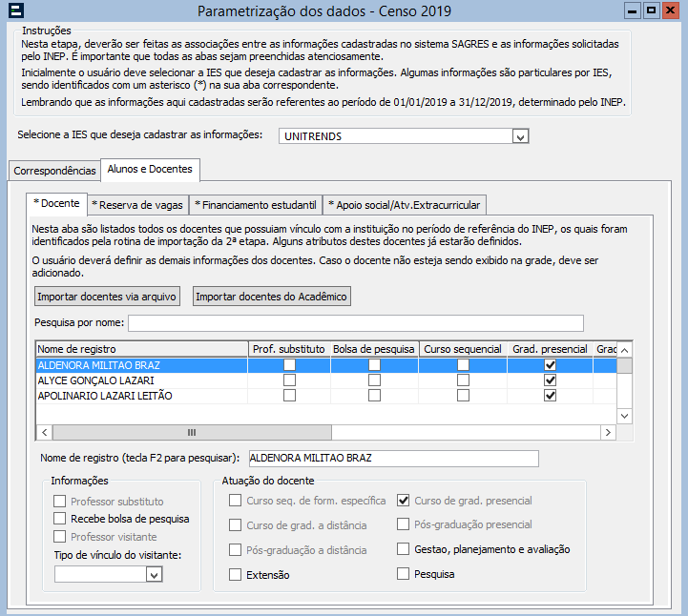Image resolution: width=688 pixels, height=616 pixels.
Task: Focus the Pesquisa por nome field
Action: click(x=355, y=322)
